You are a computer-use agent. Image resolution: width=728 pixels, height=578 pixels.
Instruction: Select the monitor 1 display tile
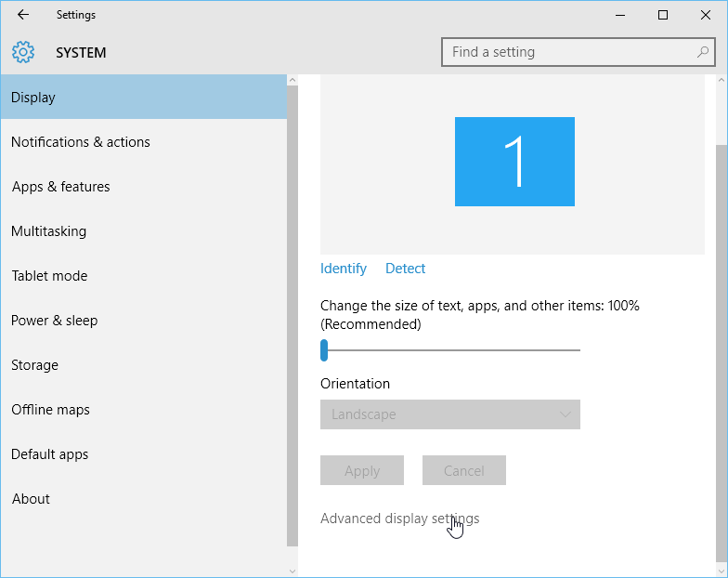pyautogui.click(x=514, y=162)
